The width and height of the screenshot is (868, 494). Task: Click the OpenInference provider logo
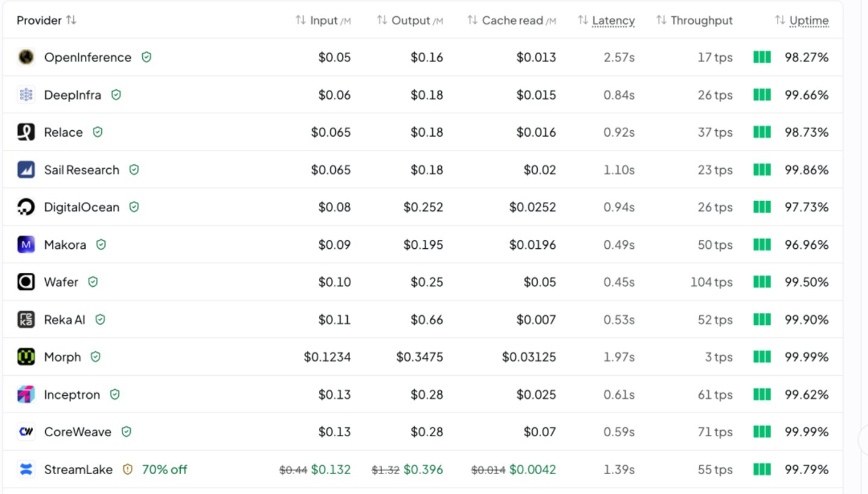point(26,57)
